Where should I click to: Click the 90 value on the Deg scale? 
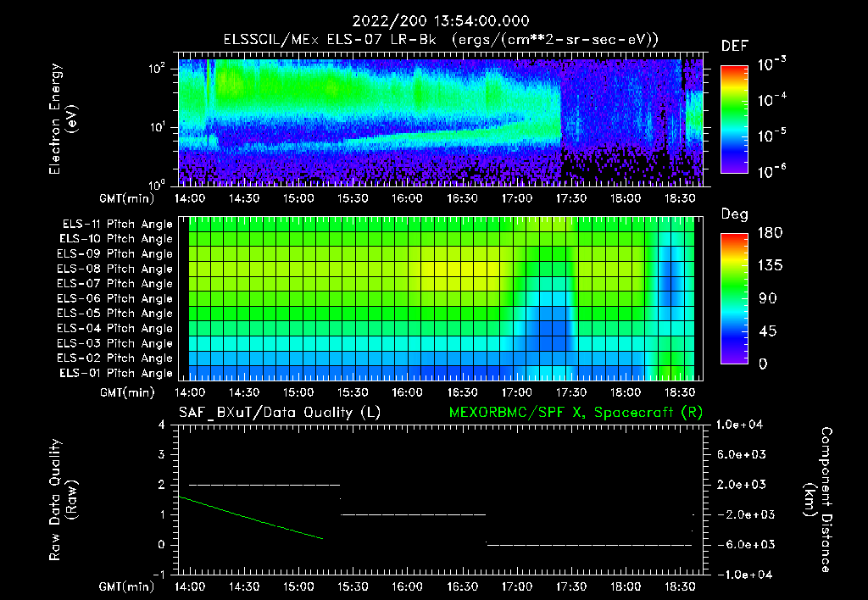coord(768,299)
